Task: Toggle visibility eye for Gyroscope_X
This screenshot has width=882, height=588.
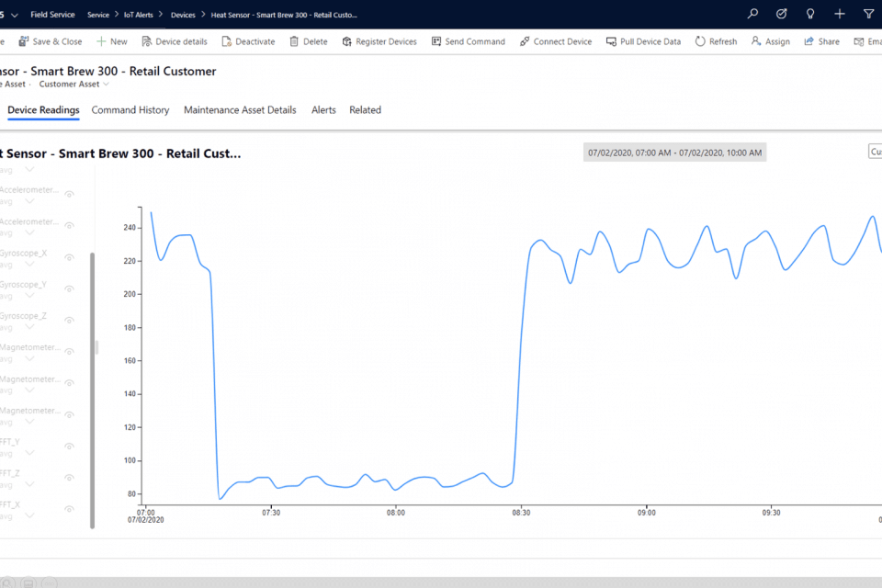Action: (69, 256)
